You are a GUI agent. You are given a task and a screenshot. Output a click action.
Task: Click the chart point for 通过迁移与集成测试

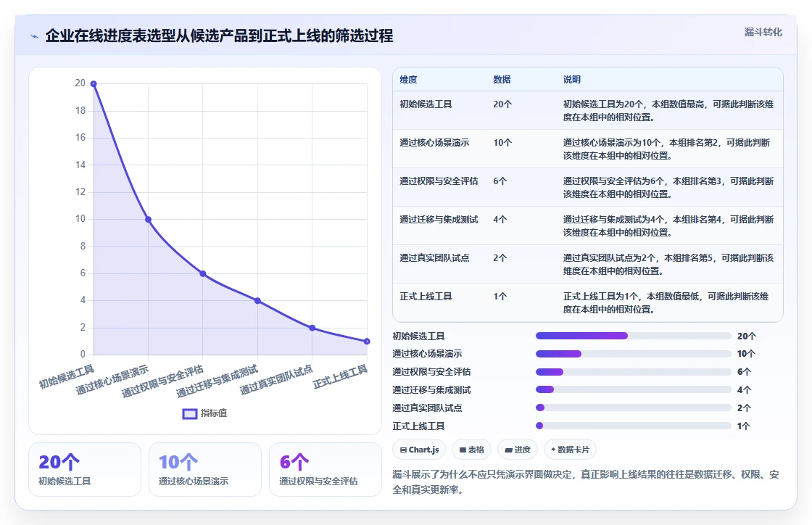click(x=257, y=301)
